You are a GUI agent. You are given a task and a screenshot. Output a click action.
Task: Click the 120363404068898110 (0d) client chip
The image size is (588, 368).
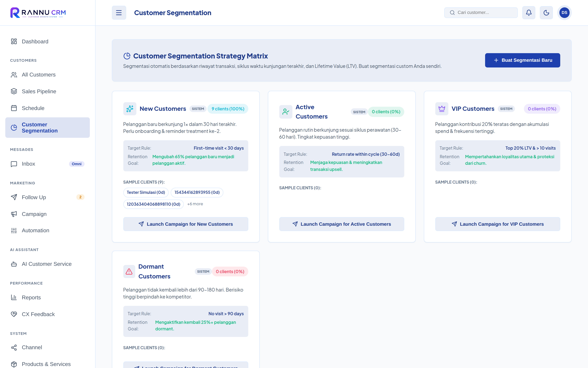pyautogui.click(x=153, y=204)
